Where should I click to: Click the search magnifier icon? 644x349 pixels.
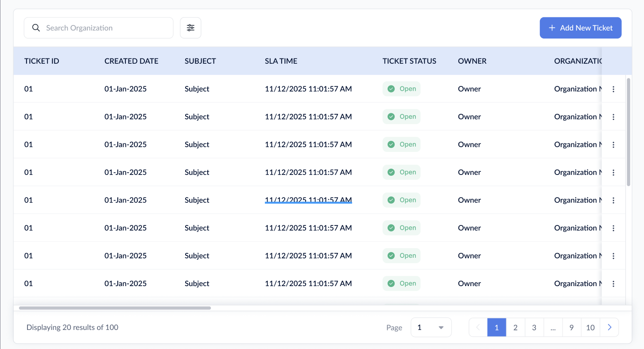[x=36, y=28]
